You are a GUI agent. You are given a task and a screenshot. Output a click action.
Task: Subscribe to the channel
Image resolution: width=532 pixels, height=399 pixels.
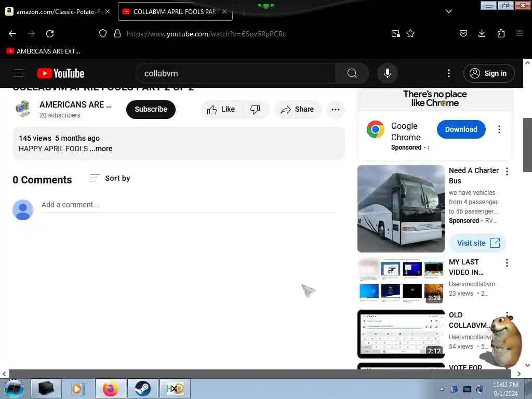click(151, 109)
